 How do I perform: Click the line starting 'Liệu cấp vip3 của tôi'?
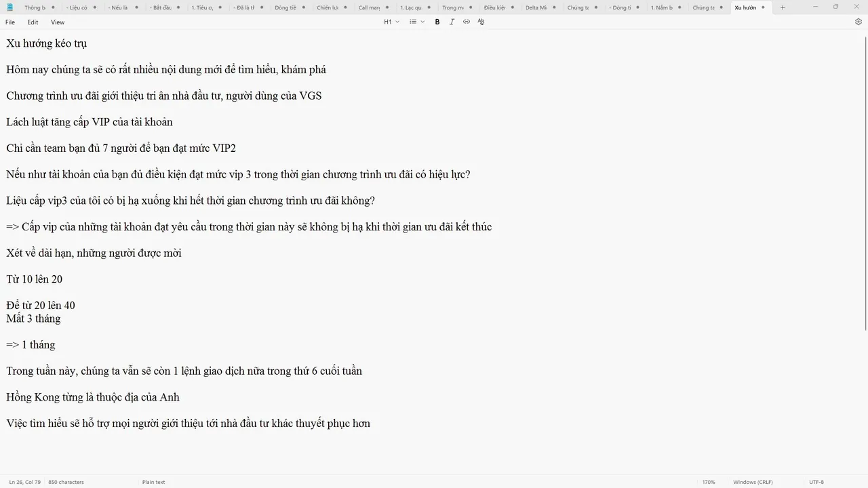coord(191,201)
